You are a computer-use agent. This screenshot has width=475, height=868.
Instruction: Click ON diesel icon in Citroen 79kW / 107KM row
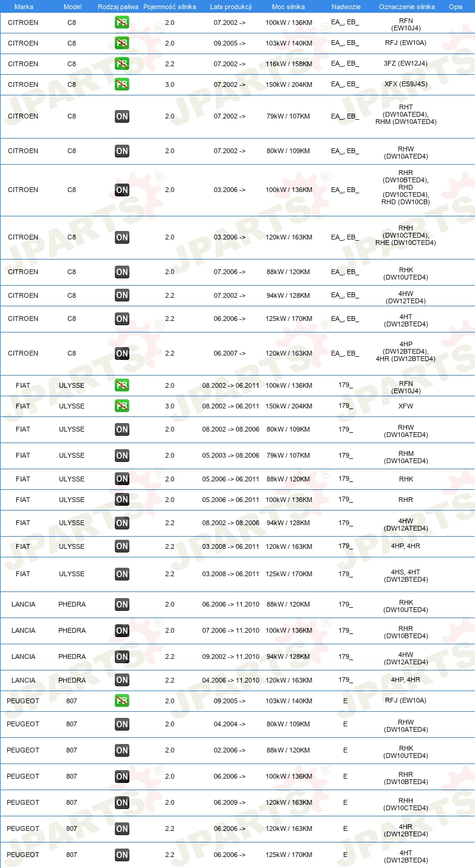point(121,116)
